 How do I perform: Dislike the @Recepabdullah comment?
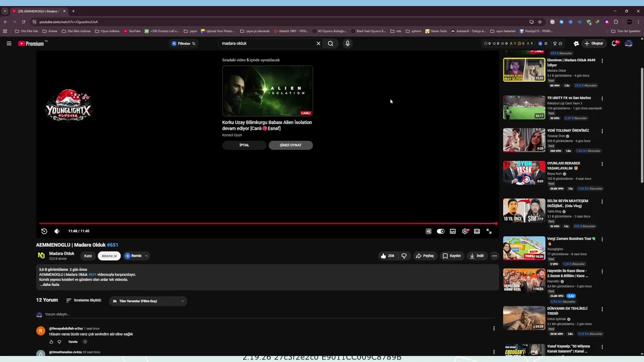click(59, 342)
